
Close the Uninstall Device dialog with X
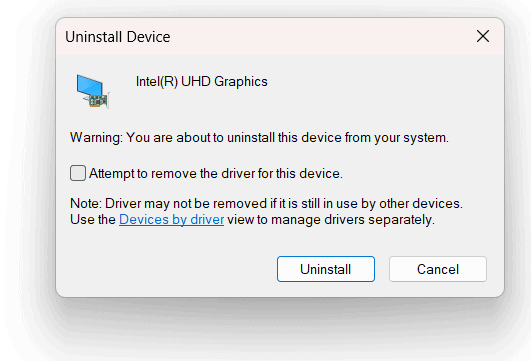click(483, 36)
